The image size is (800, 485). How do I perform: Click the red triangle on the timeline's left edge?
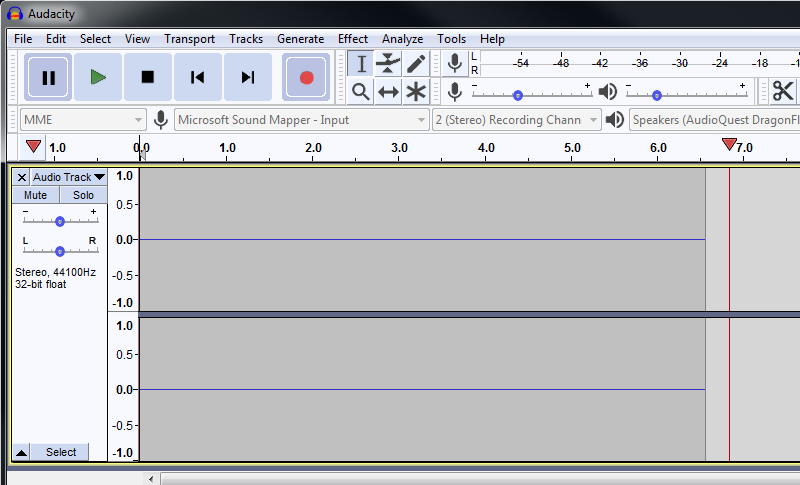[x=33, y=147]
